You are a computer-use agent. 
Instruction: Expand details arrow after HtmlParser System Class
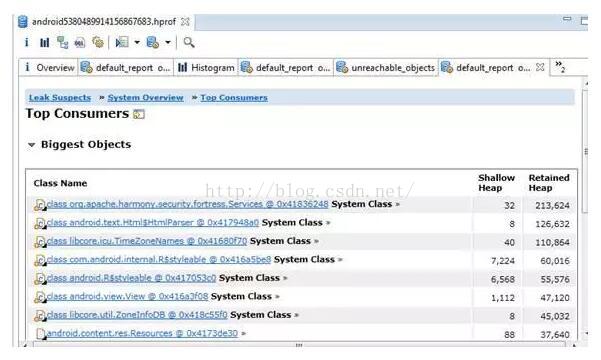tap(328, 223)
